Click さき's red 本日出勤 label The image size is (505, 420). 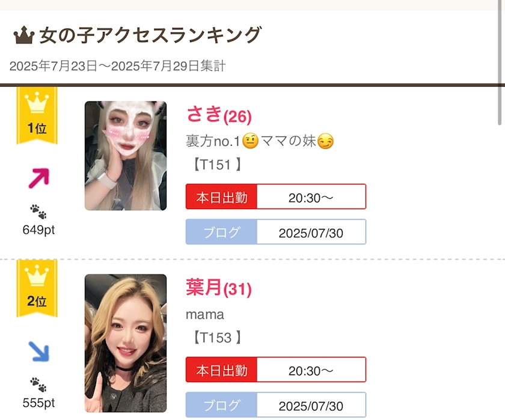coord(221,197)
